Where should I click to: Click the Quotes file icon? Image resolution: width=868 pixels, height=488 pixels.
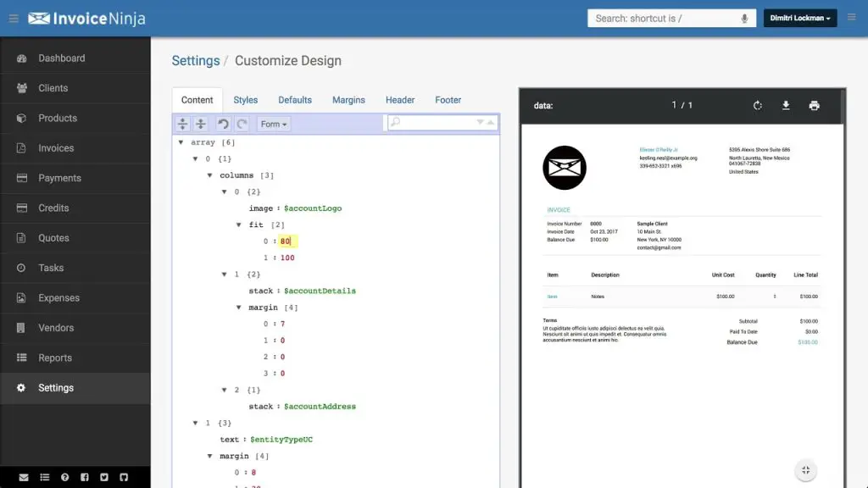click(21, 237)
